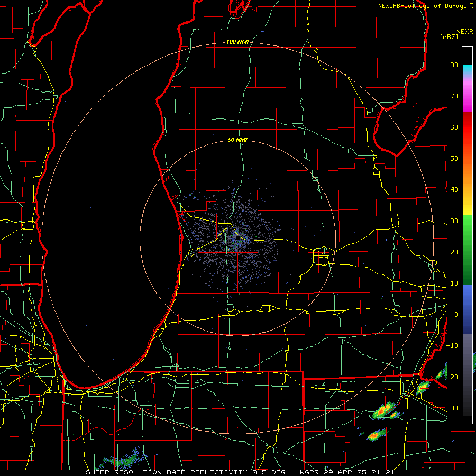476x476 pixels.
Task: Click the 10 value on the dBZ scale
Action: (454, 283)
